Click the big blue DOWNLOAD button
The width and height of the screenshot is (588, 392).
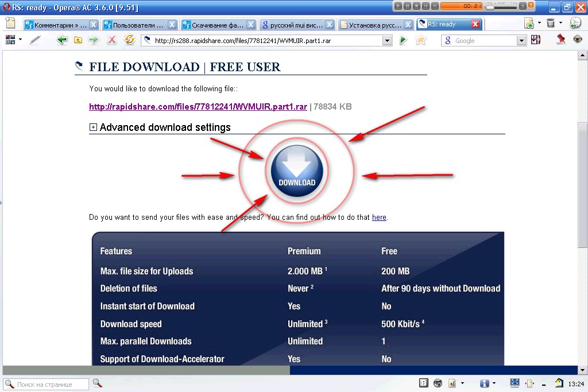(x=297, y=171)
